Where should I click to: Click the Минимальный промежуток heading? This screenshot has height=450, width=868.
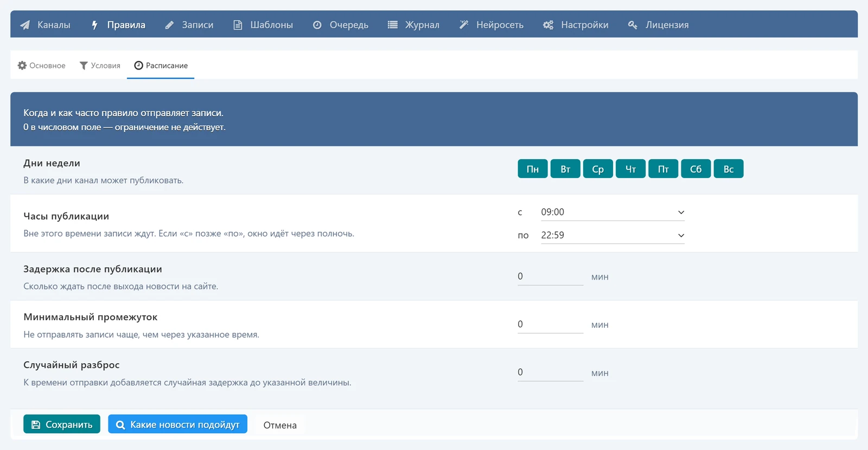pos(91,317)
